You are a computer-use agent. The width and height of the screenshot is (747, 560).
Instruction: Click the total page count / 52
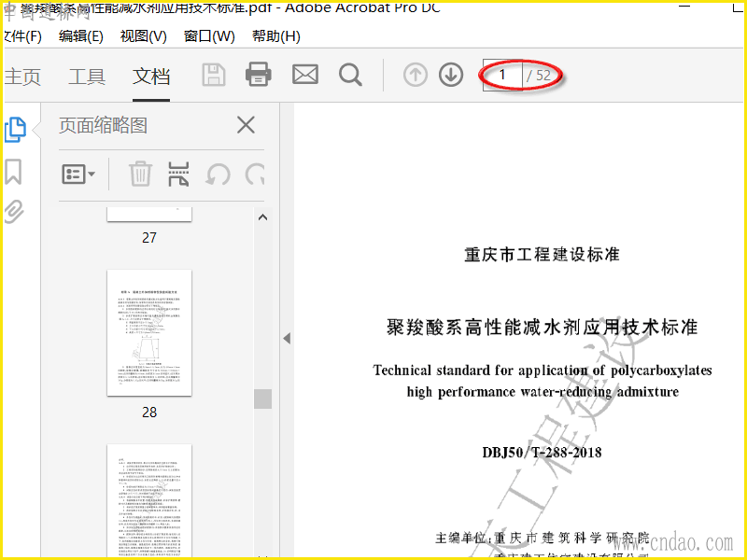click(x=539, y=76)
